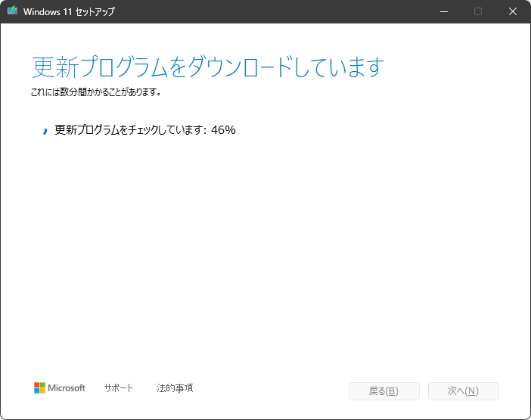Click the Windows 11 Setup title bar icon
Screen dimensions: 531x420
coord(13,11)
